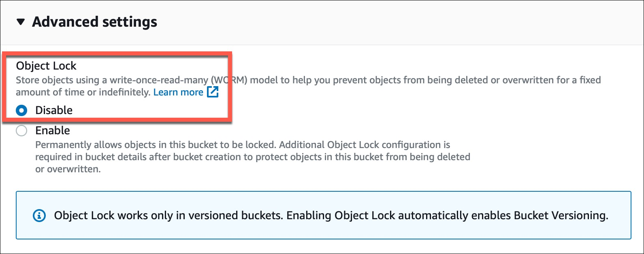Select the Enable radio button
644x254 pixels.
tap(21, 130)
